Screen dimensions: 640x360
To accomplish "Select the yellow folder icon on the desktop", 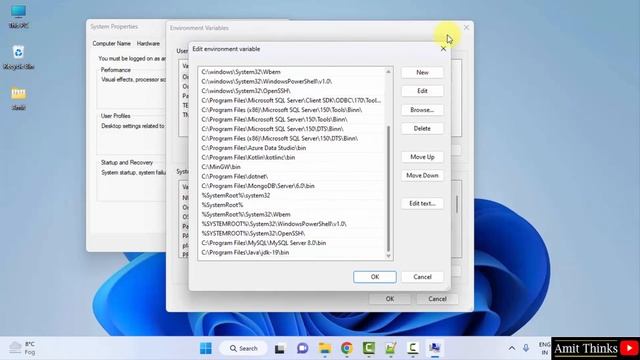I will click(18, 98).
